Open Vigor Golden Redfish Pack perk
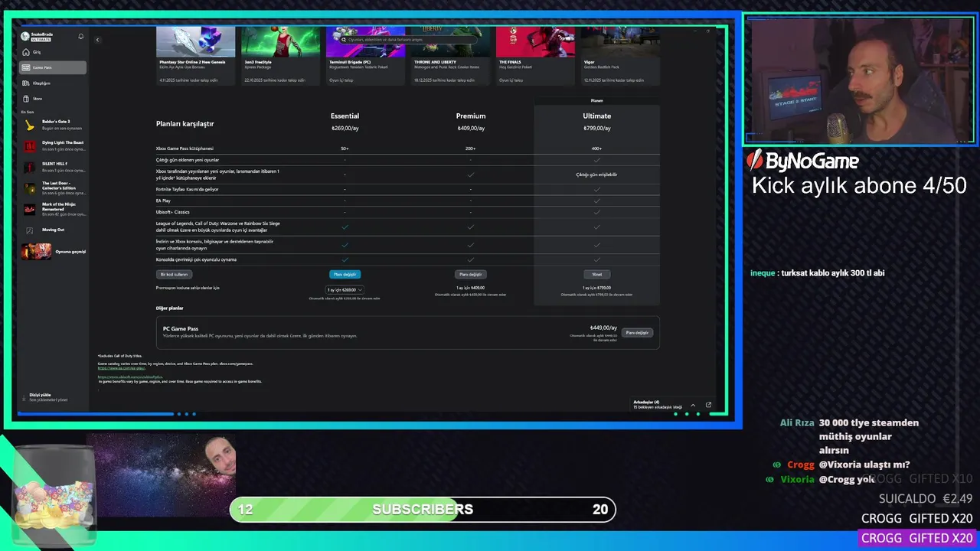Screen dimensions: 980x551 click(620, 56)
